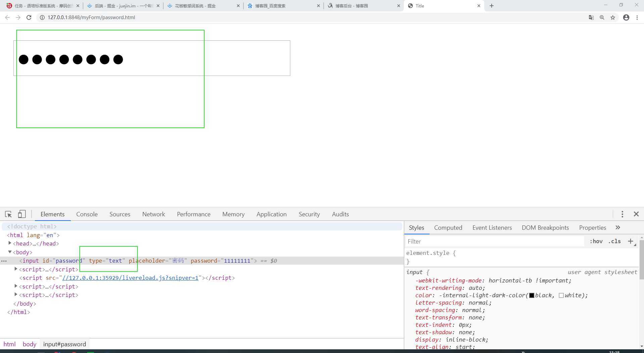The image size is (644, 353).
Task: Select the element inspector picker icon
Action: click(8, 214)
